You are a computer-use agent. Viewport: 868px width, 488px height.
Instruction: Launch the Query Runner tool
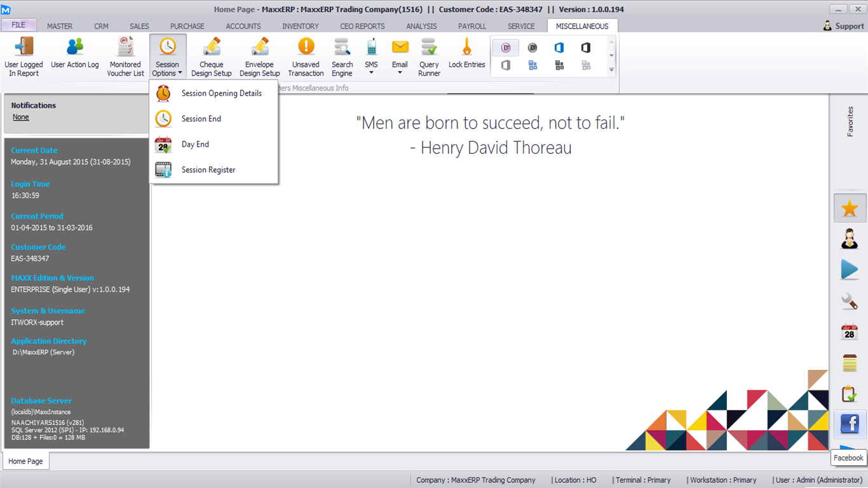[x=429, y=57]
